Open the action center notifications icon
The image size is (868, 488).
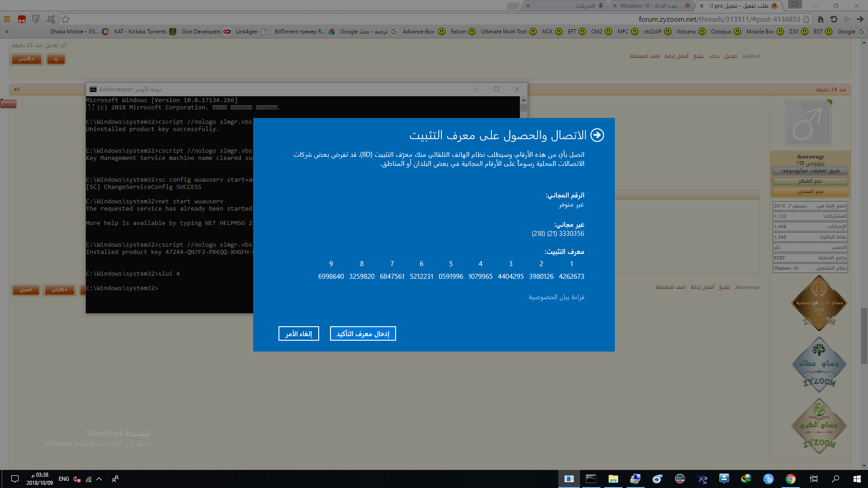pyautogui.click(x=14, y=479)
